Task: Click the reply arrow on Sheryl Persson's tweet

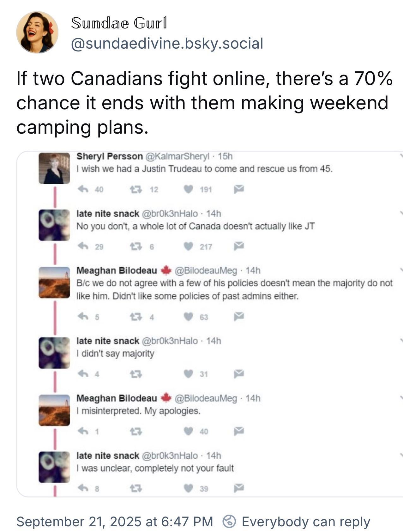Action: tap(83, 189)
